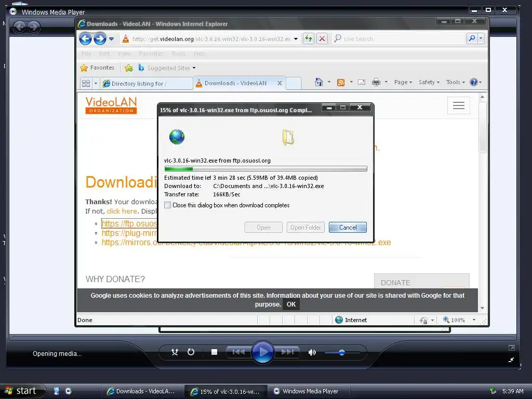Add to Favorites bar icon
Viewport: 532px width, 399px height.
click(x=129, y=68)
